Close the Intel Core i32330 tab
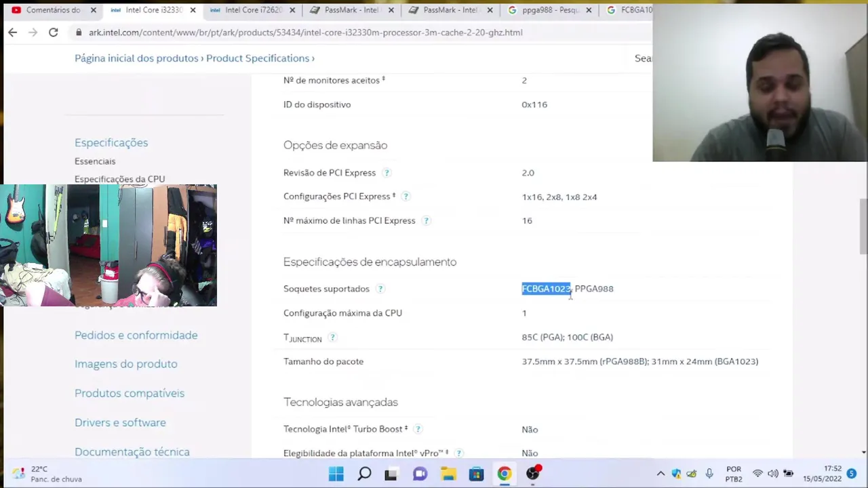Viewport: 868px width, 488px height. (x=193, y=10)
